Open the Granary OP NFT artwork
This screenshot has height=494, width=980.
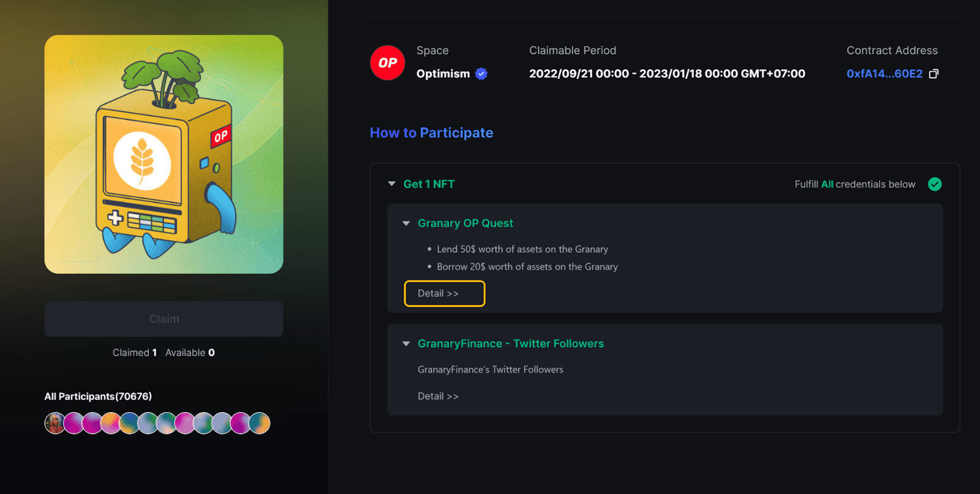pyautogui.click(x=164, y=154)
